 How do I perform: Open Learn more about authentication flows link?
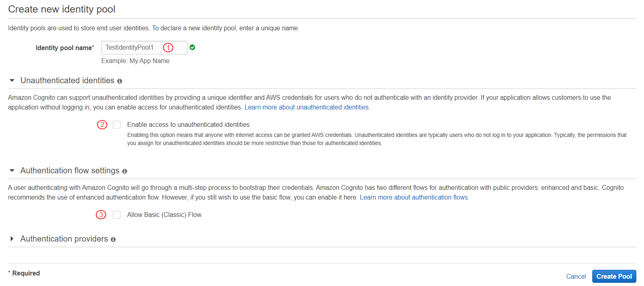[414, 197]
